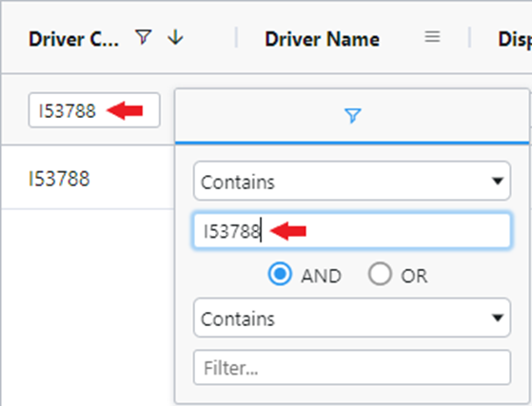Click the Driver Code column filter funnel icon

(x=143, y=37)
